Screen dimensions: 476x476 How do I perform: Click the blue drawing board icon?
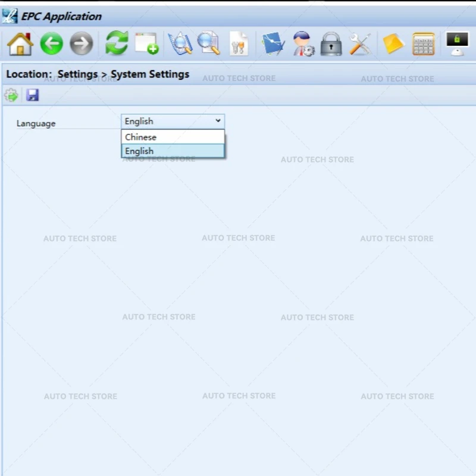point(273,43)
